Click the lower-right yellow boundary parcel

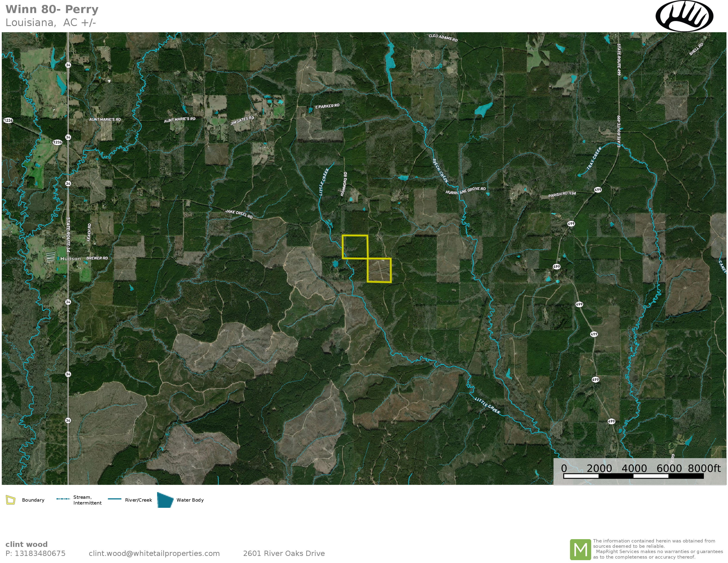coord(379,270)
